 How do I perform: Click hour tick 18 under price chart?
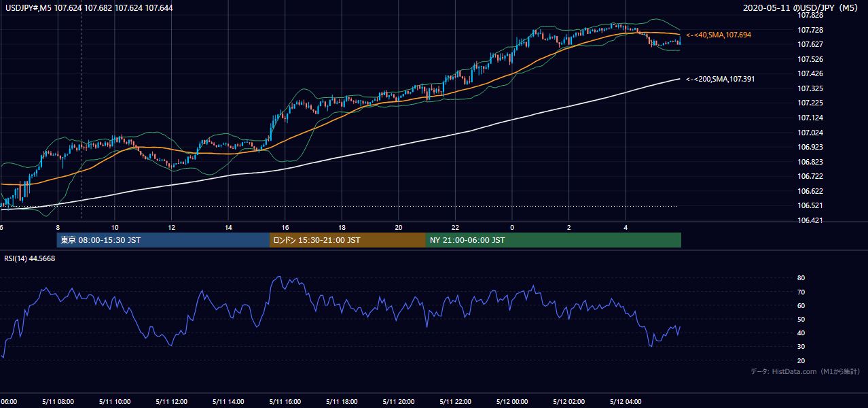coord(342,228)
